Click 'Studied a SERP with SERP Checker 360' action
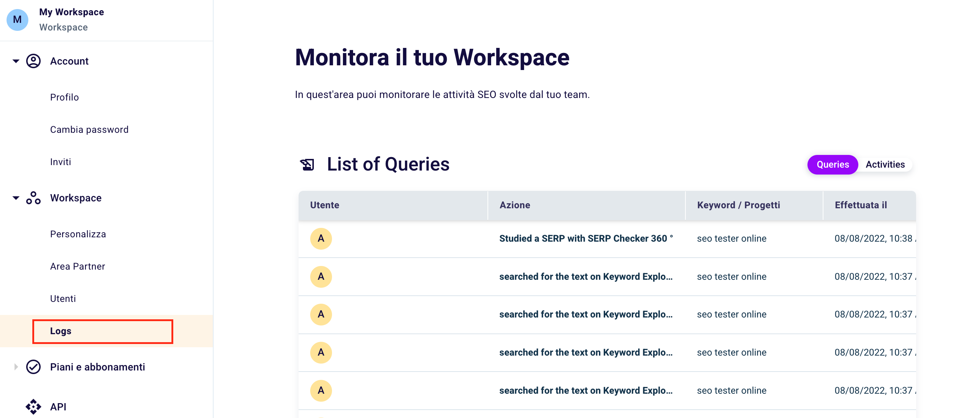980x418 pixels. [586, 239]
